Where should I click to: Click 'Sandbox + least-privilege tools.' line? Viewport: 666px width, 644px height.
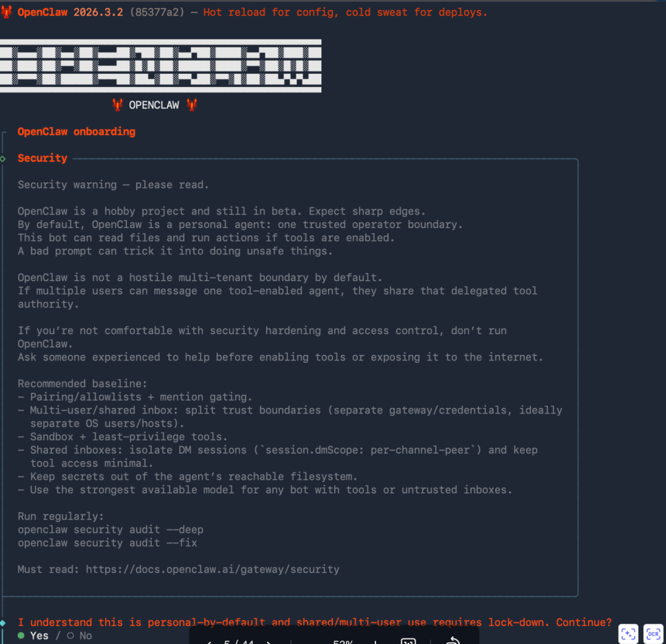pyautogui.click(x=123, y=436)
